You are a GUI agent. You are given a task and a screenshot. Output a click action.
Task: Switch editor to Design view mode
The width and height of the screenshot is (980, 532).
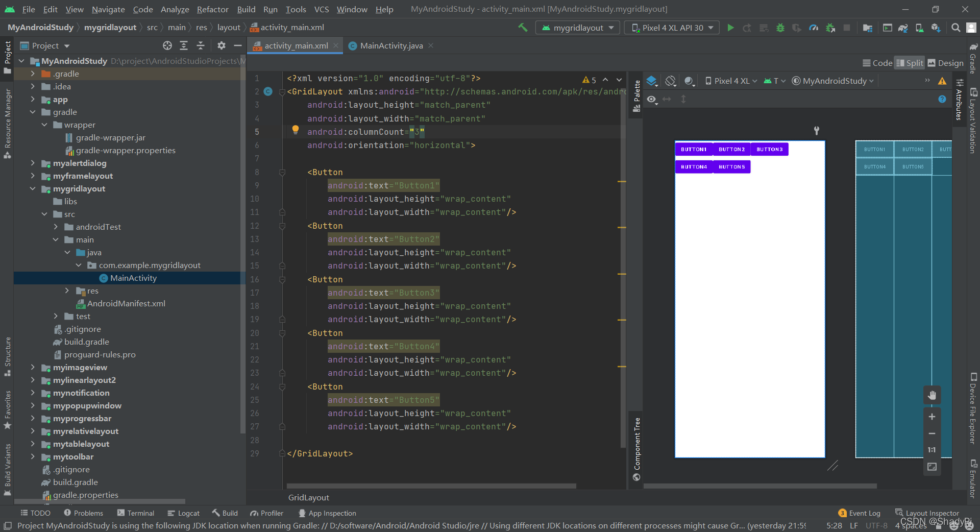point(946,63)
